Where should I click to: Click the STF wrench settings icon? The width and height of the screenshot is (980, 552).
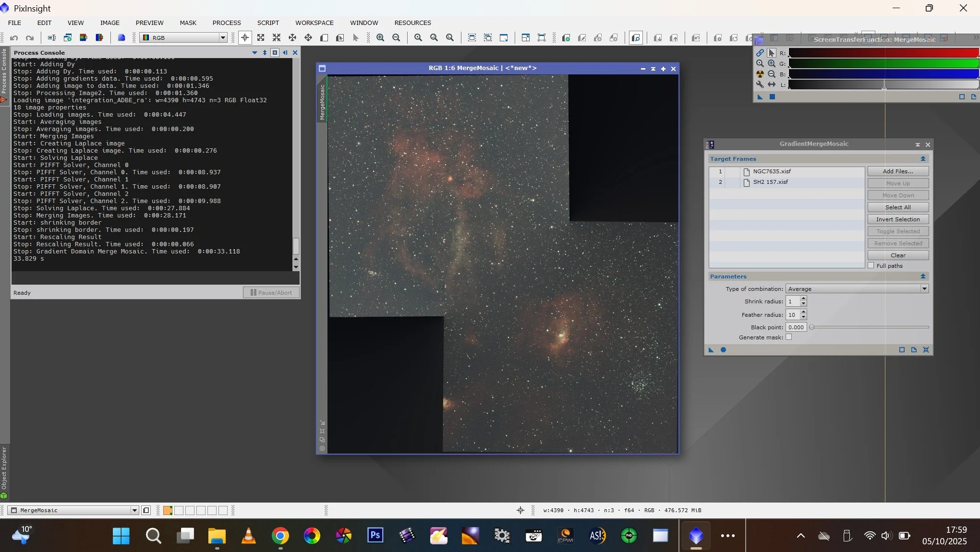760,84
